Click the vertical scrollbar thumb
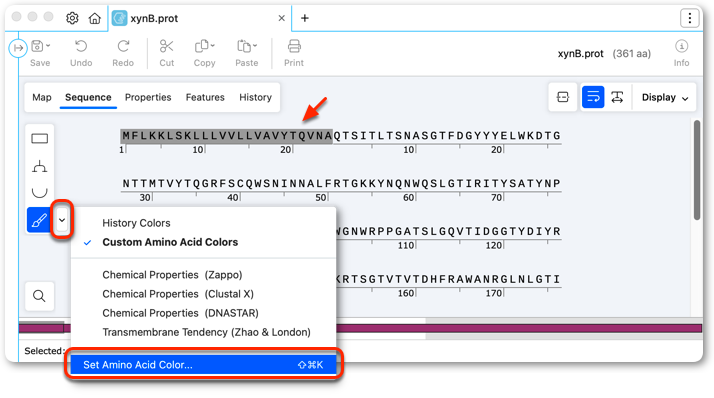Image resolution: width=714 pixels, height=398 pixels. coord(697,170)
